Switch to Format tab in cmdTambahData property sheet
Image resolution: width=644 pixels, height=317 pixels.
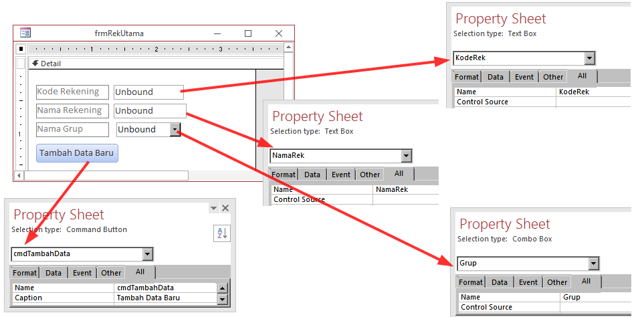pos(25,273)
